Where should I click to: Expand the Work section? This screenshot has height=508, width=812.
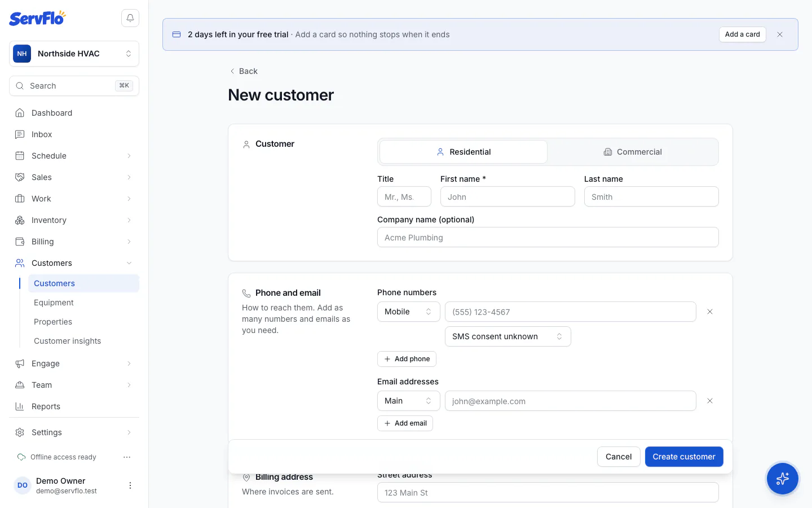(x=74, y=199)
